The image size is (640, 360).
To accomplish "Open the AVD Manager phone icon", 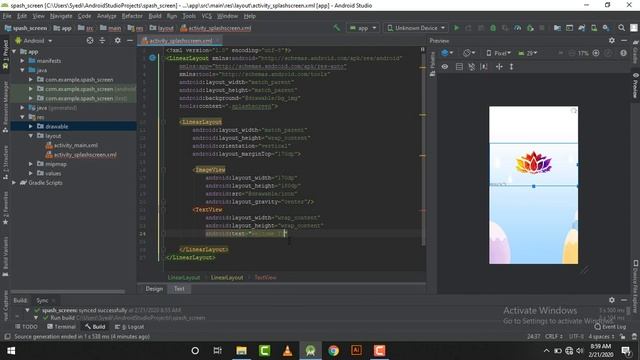I will click(x=594, y=28).
